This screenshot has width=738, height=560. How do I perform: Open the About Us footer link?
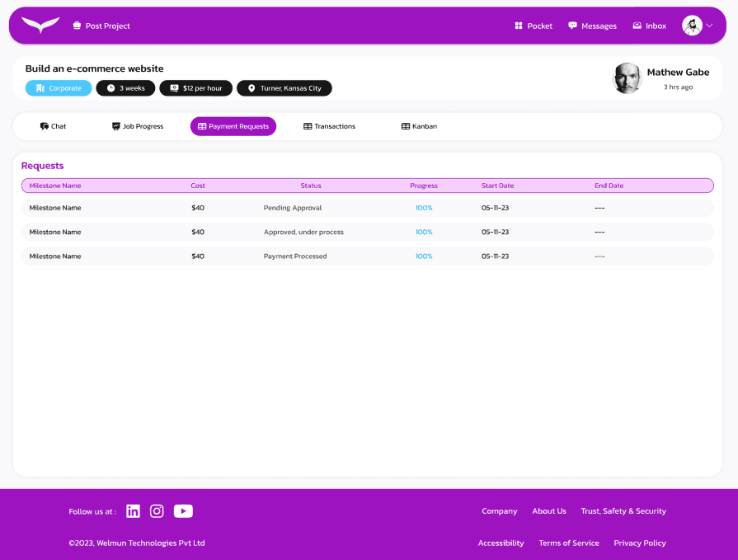coord(549,511)
